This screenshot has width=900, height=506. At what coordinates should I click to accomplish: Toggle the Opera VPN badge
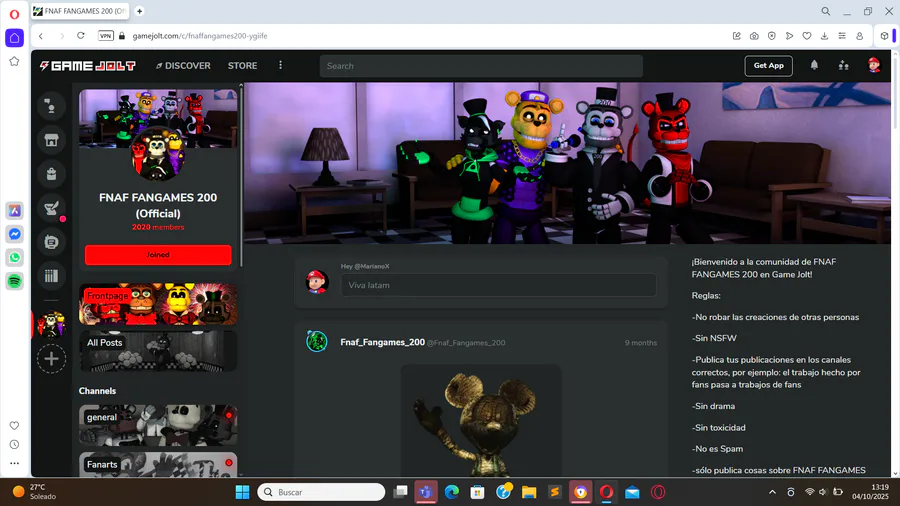pyautogui.click(x=106, y=36)
